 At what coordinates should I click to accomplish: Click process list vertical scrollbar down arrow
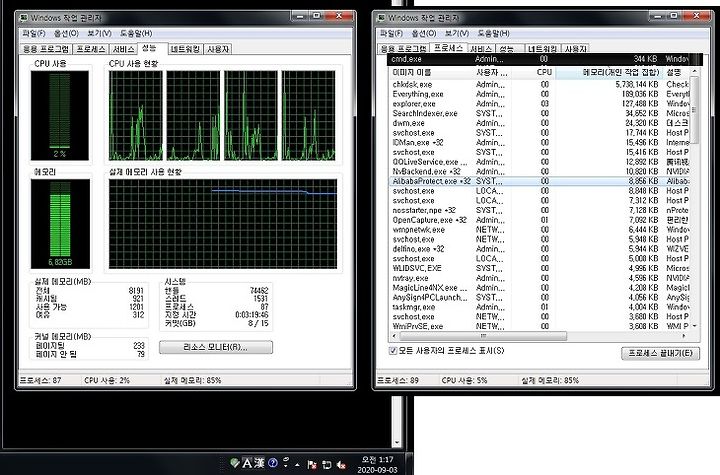tap(694, 326)
